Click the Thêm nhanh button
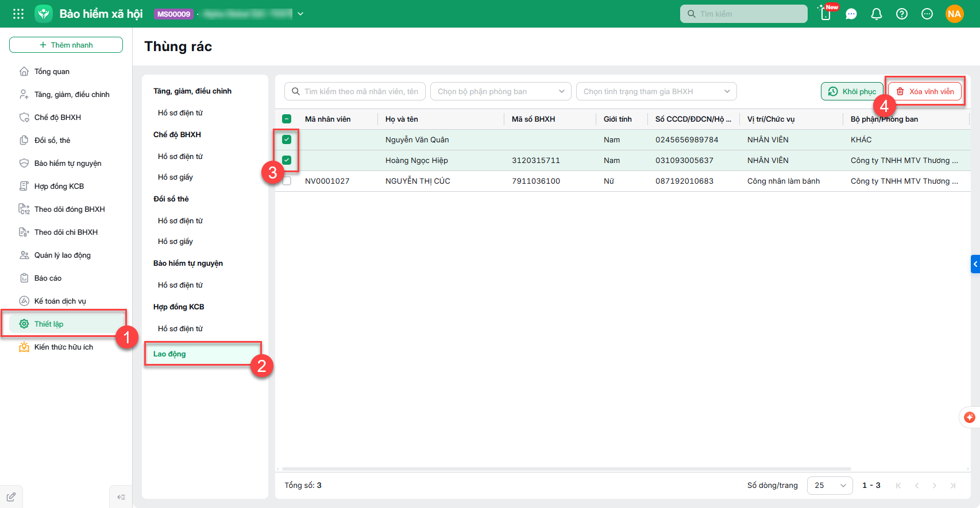 pyautogui.click(x=66, y=45)
